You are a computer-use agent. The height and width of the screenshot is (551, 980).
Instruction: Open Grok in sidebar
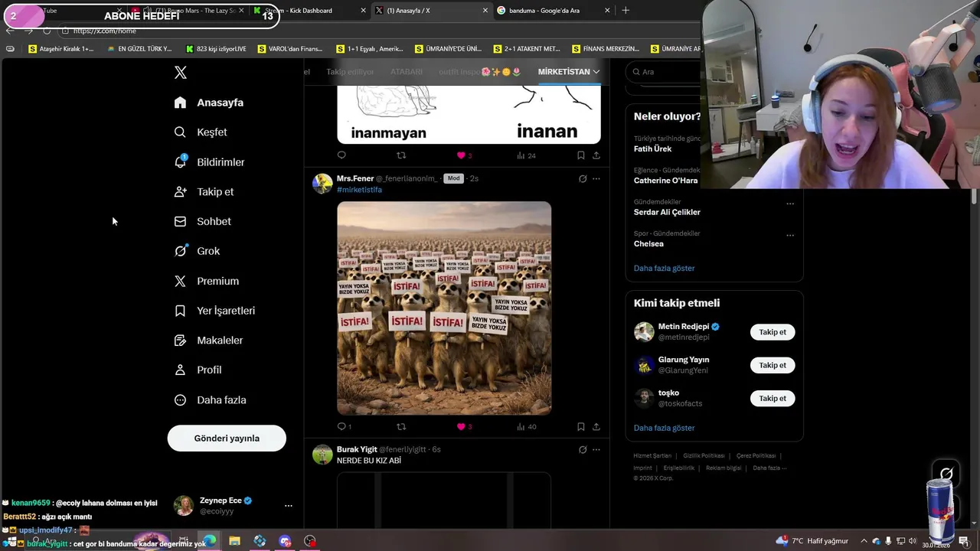(x=198, y=251)
